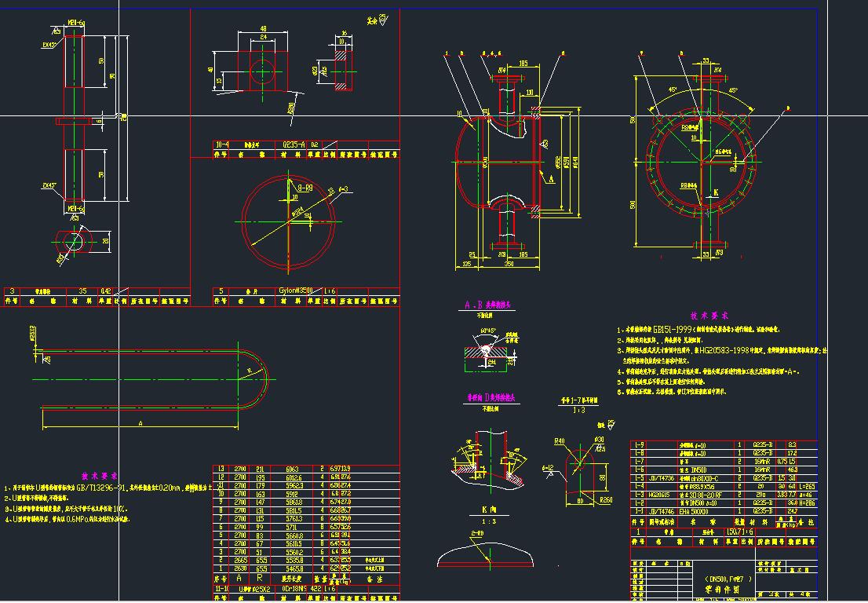Select the 135 dimension at the channel head bottom
868x603 pixels.
click(x=467, y=264)
